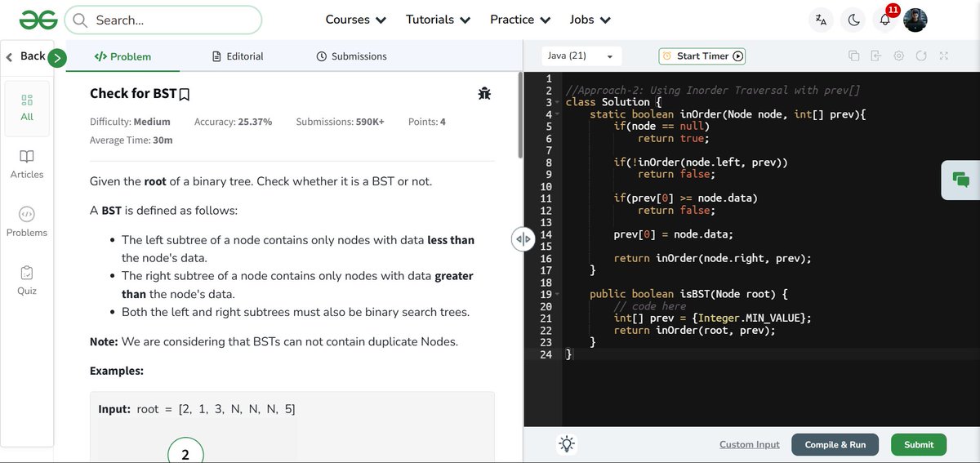Click line 16 return inOrder(node.right, prev)
The height and width of the screenshot is (463, 980).
(x=712, y=258)
